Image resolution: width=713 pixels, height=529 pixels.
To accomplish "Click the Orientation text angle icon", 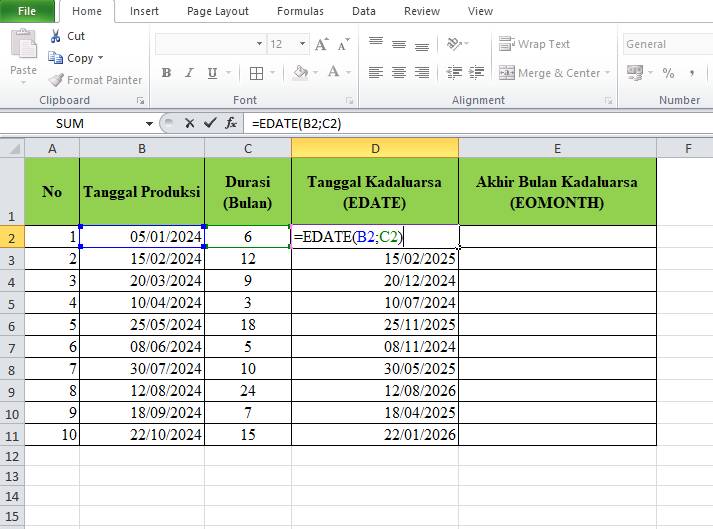I will pos(454,44).
